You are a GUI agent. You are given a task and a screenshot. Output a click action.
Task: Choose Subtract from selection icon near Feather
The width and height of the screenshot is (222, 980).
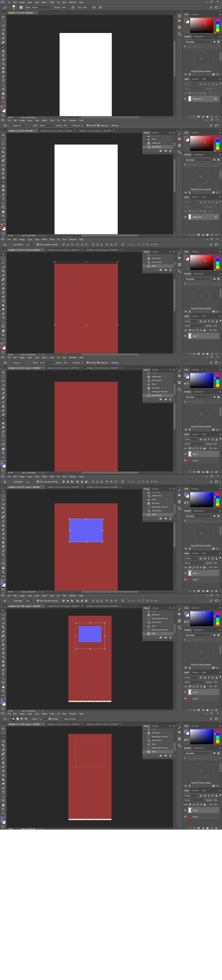(x=22, y=719)
